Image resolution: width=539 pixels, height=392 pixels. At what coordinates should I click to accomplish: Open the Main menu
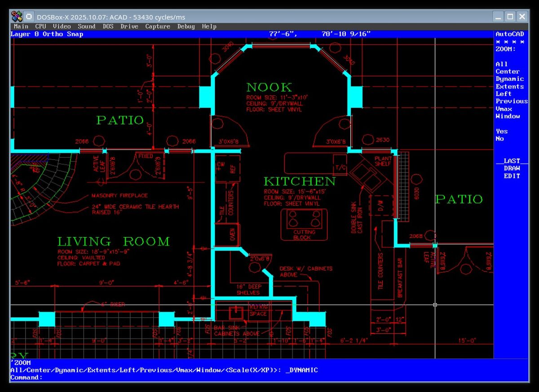(21, 26)
